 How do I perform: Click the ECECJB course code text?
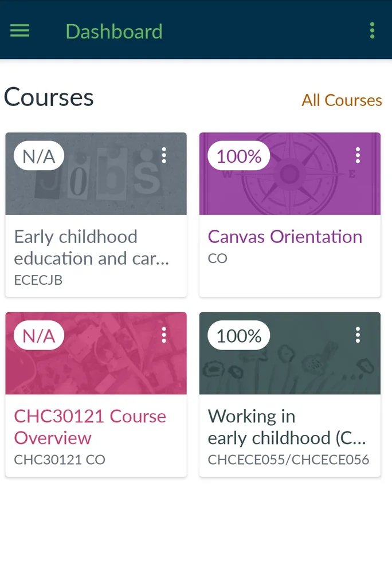point(38,280)
